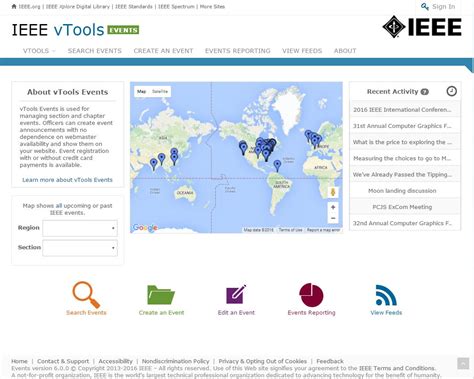Viewport: 474px width, 379px height.
Task: Click the map Terms of Use link
Action: (290, 230)
